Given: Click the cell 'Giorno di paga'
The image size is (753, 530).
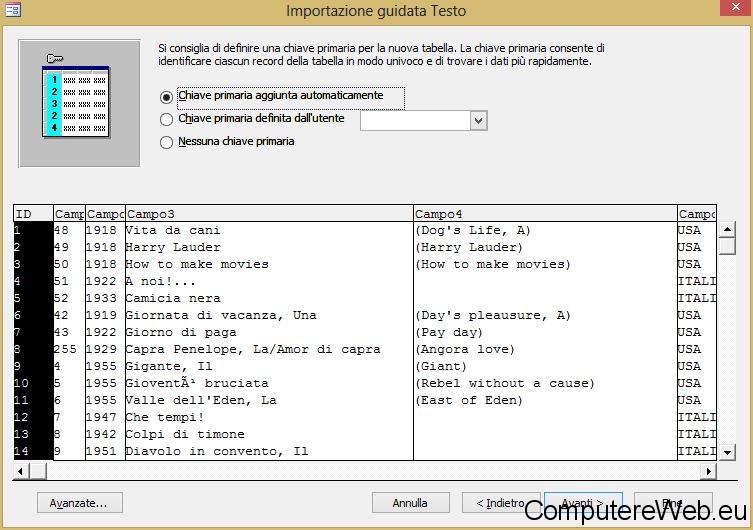Looking at the screenshot, I should [x=269, y=332].
